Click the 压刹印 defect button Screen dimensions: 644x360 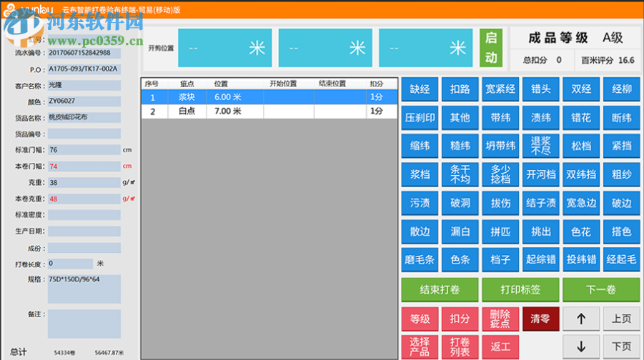pyautogui.click(x=420, y=118)
